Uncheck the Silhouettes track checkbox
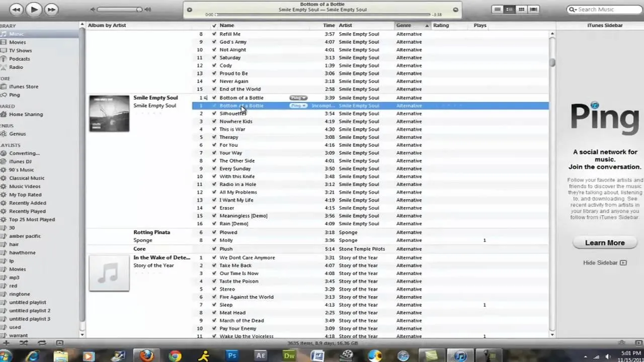 (x=214, y=114)
